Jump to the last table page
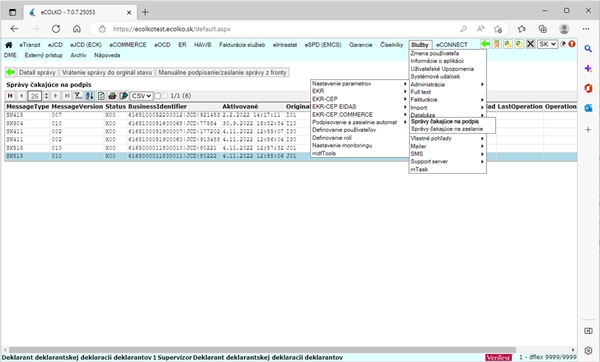This screenshot has width=600, height=362. pyautogui.click(x=67, y=96)
